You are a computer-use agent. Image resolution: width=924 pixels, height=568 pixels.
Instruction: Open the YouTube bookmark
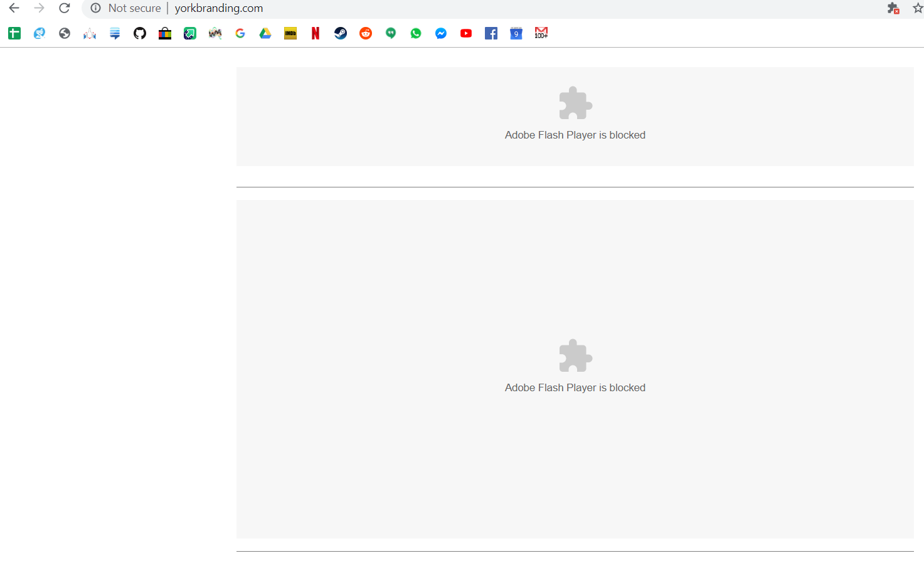click(466, 33)
